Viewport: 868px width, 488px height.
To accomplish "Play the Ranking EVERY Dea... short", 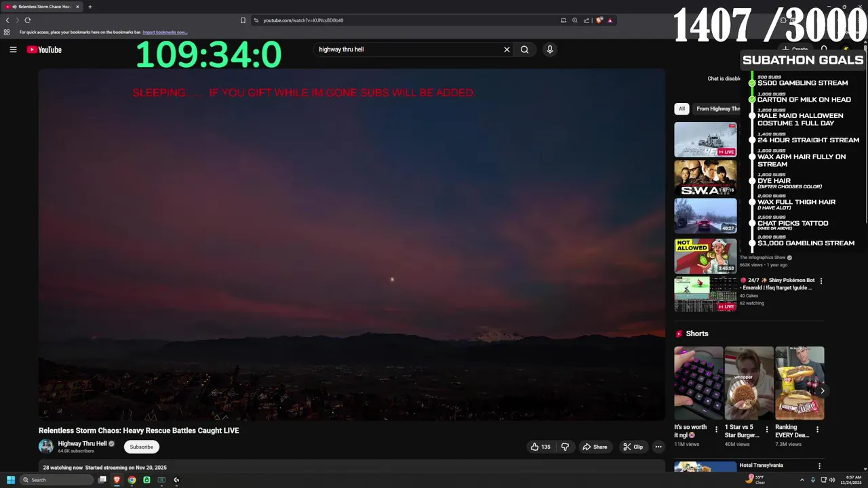I will (x=800, y=383).
